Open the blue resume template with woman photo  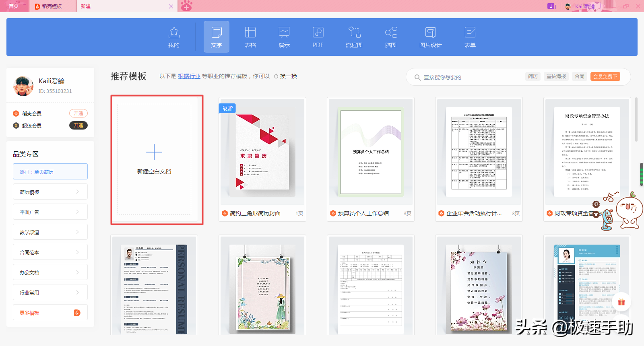[587, 285]
